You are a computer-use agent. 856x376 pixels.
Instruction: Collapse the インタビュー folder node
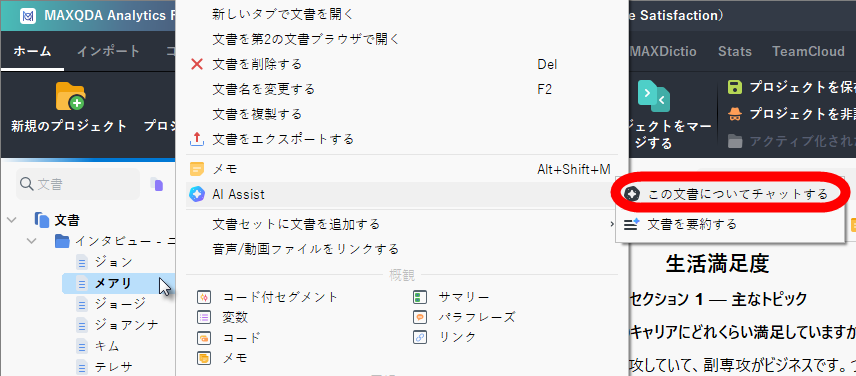(x=32, y=241)
